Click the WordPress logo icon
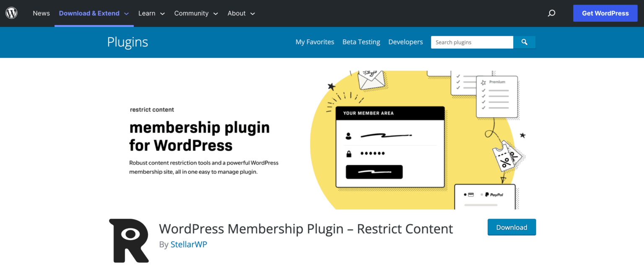This screenshot has height=274, width=644. point(11,13)
